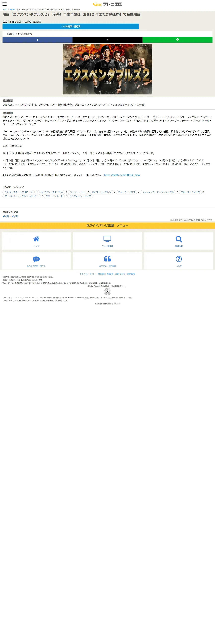
Task: Open 免責事項 footer link
Action: [x=110, y=274]
